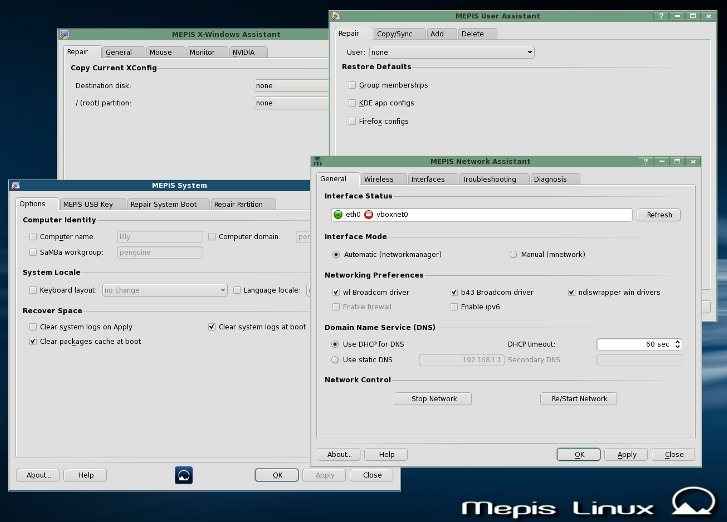Click the Stop Network button

(434, 399)
